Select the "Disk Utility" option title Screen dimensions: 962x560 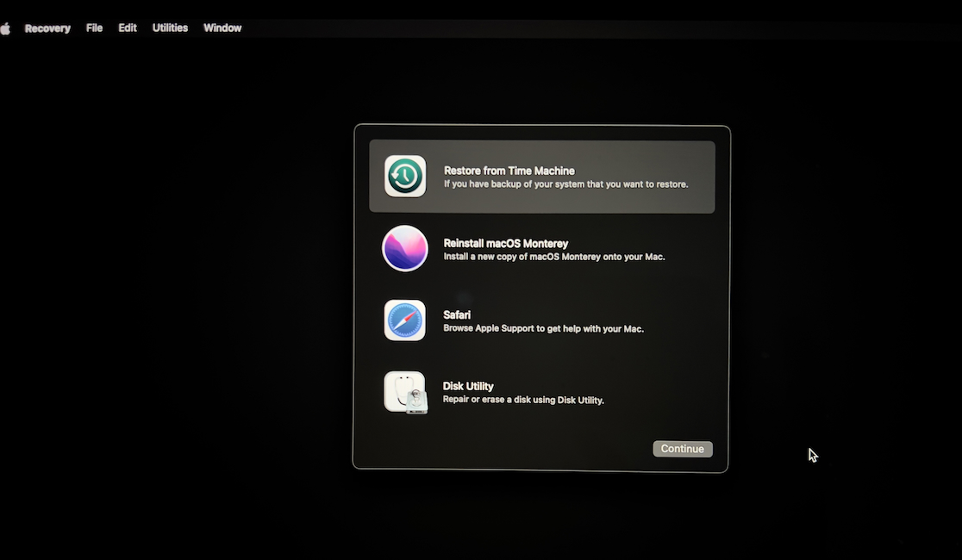tap(468, 387)
